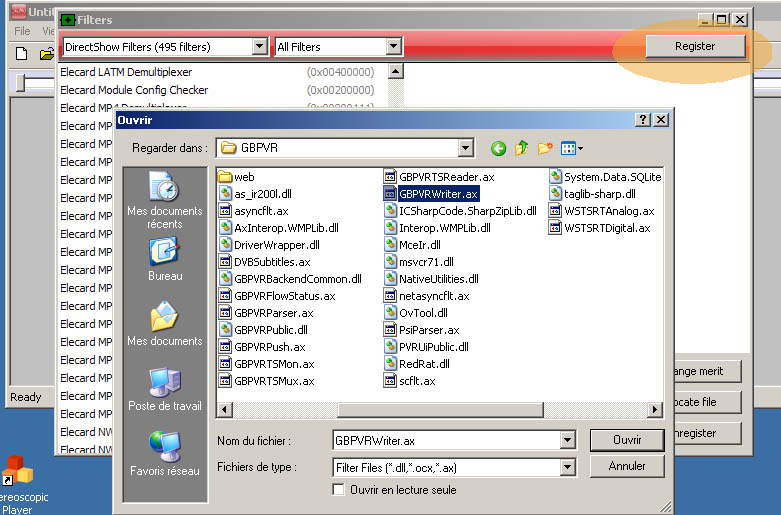Create a new folder in the Ouvrir dialog

[545, 148]
